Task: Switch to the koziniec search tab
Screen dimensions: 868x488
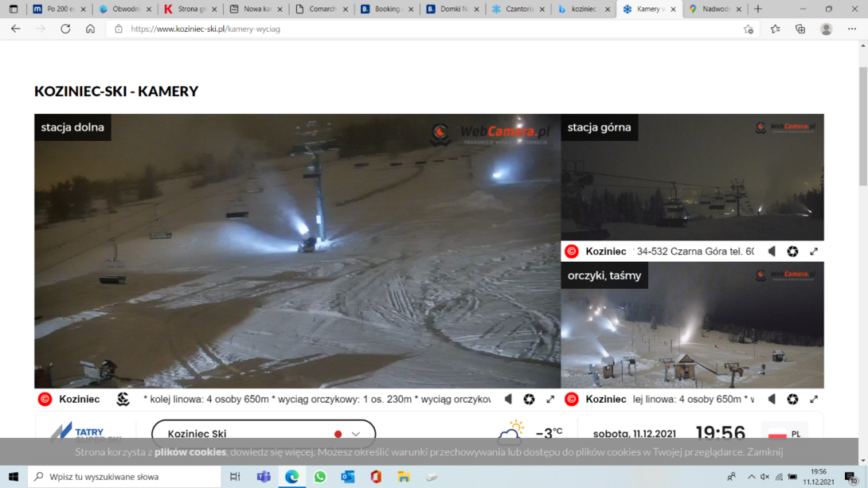Action: pyautogui.click(x=584, y=9)
